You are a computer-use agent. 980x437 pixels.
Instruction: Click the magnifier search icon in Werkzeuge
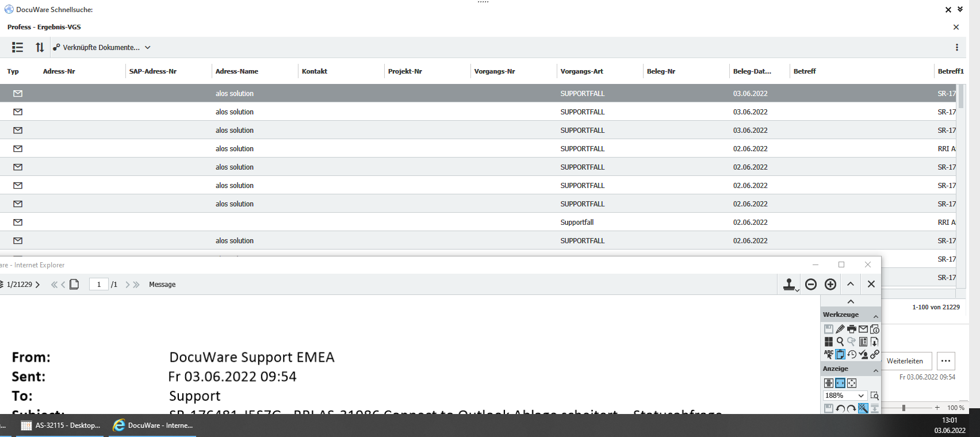tap(840, 342)
